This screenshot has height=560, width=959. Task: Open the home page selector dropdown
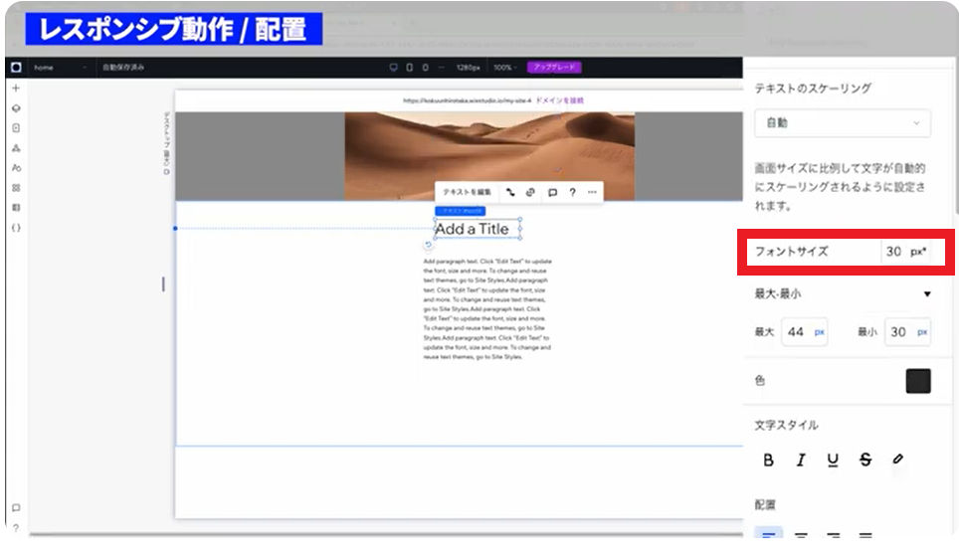[x=61, y=68]
